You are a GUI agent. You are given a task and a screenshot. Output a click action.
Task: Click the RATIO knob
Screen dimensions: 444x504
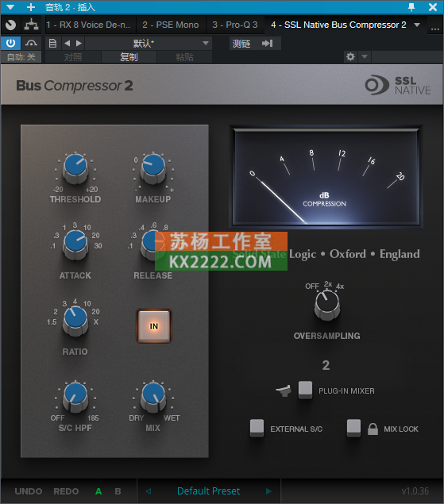point(75,321)
